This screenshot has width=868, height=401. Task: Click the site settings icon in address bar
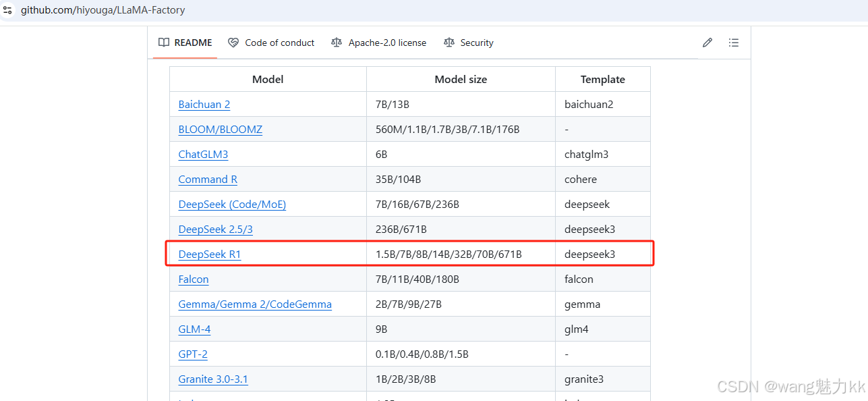point(8,10)
